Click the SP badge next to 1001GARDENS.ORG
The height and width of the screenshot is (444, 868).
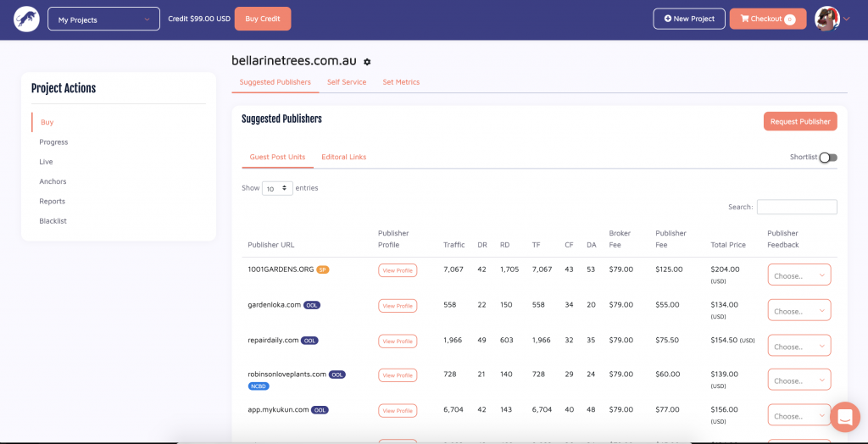point(323,269)
